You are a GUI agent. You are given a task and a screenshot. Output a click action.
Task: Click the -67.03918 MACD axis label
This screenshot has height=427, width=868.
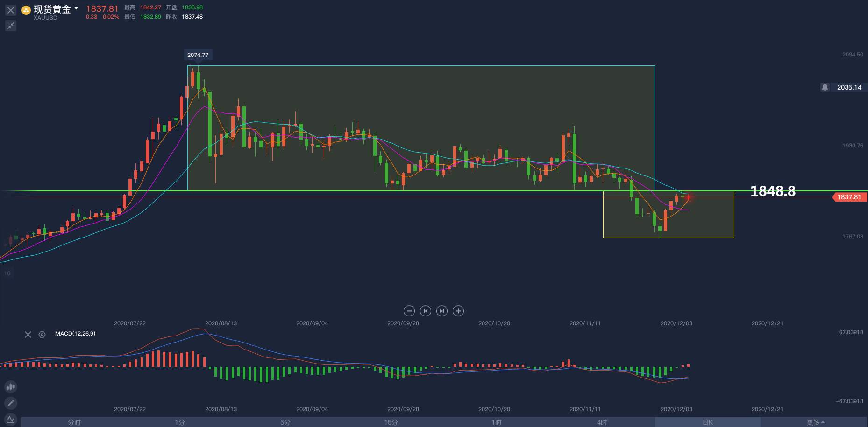850,401
